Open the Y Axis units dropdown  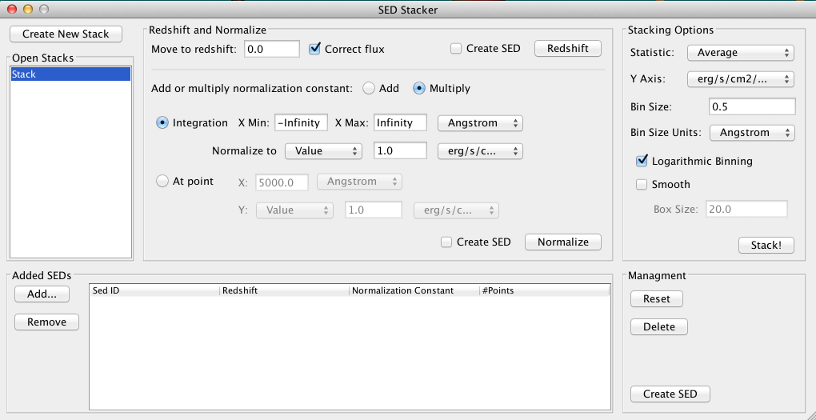point(740,79)
